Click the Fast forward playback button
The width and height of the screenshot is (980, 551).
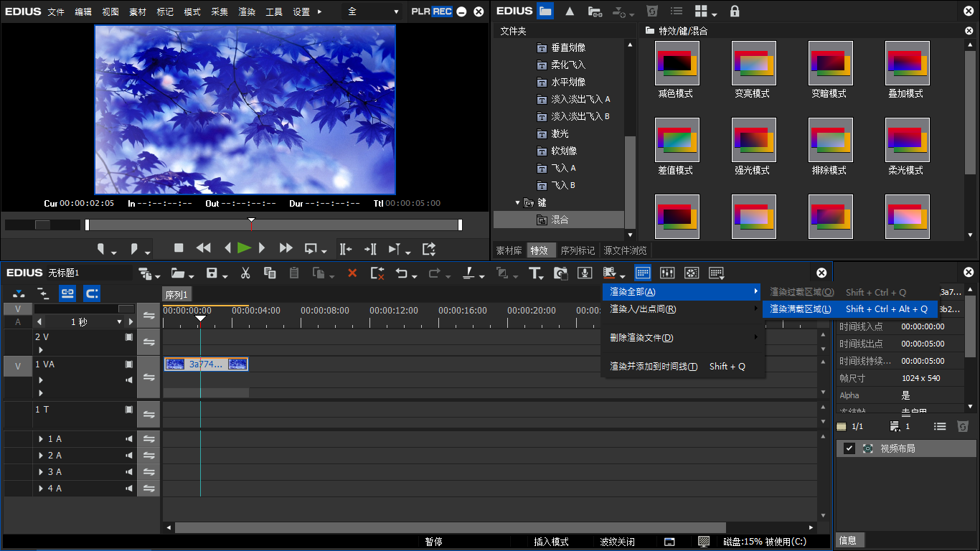click(286, 248)
